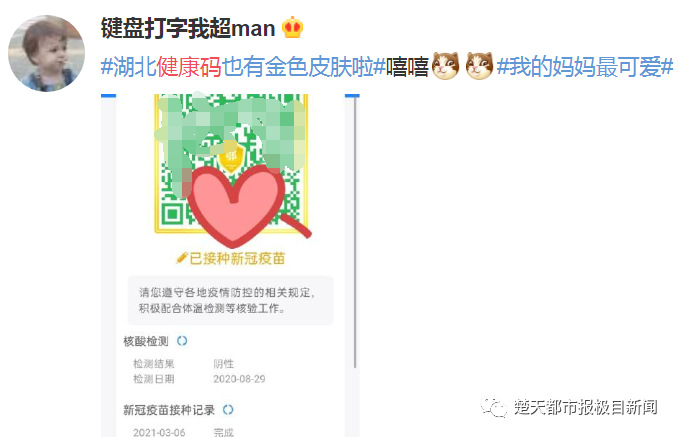Open hashtag 我的妈妈最可爱
Image resolution: width=679 pixels, height=437 pixels.
tap(585, 67)
